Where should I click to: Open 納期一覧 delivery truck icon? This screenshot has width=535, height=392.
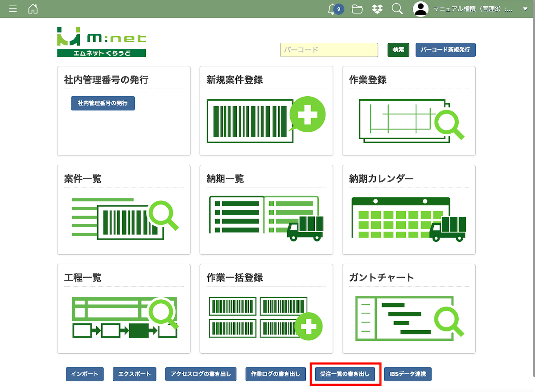266,219
